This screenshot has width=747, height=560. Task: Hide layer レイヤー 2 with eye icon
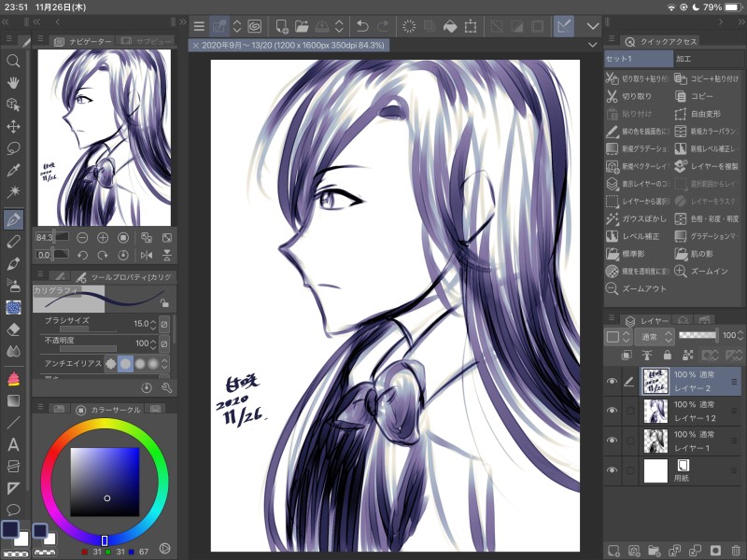pos(612,382)
